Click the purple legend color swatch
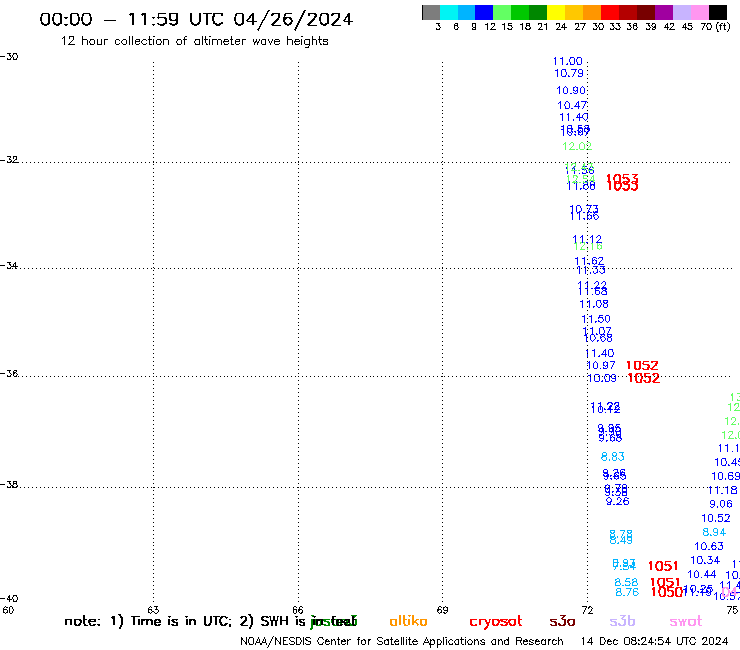The image size is (740, 650). click(x=664, y=12)
